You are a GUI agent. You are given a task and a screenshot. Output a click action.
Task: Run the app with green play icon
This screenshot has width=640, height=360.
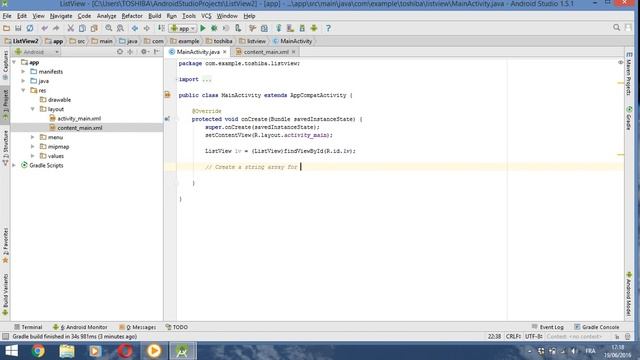pyautogui.click(x=203, y=28)
